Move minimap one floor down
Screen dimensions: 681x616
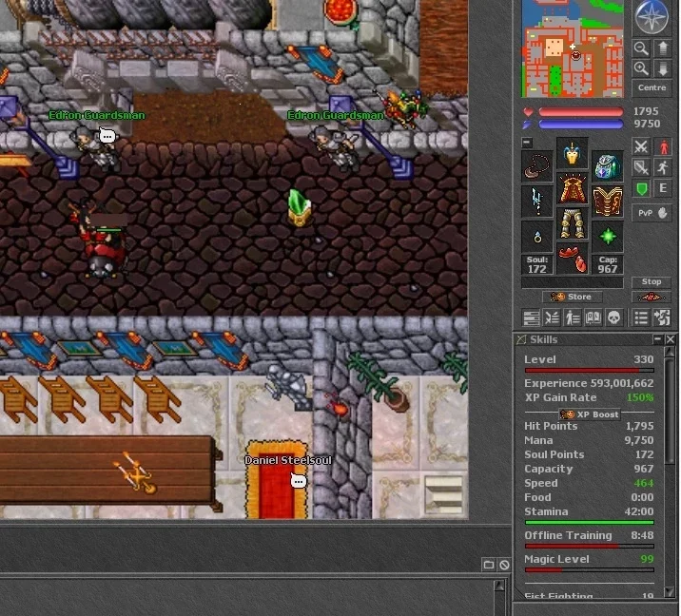[662, 68]
